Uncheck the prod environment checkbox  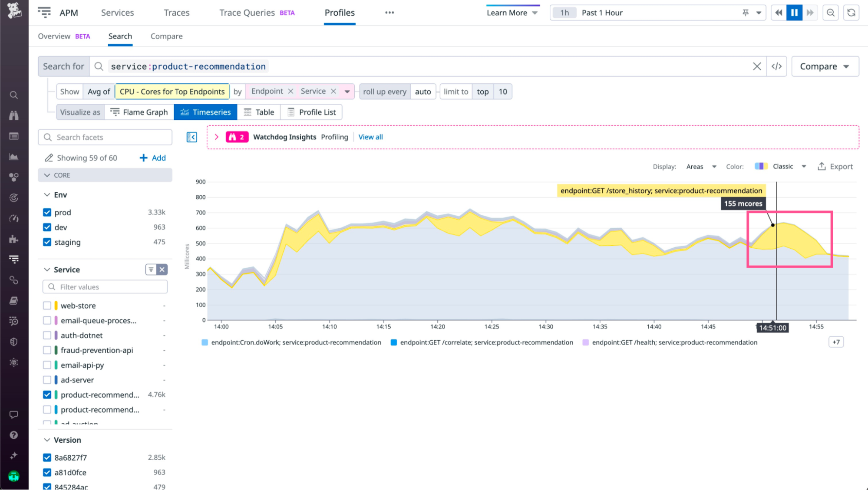(47, 212)
